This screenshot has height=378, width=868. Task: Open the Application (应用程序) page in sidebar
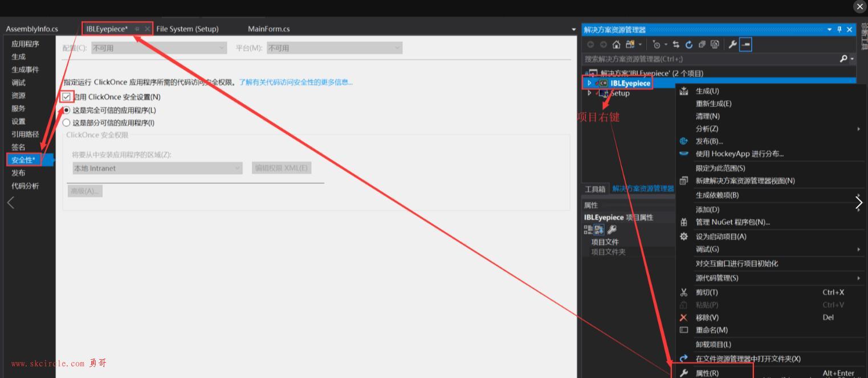[25, 44]
